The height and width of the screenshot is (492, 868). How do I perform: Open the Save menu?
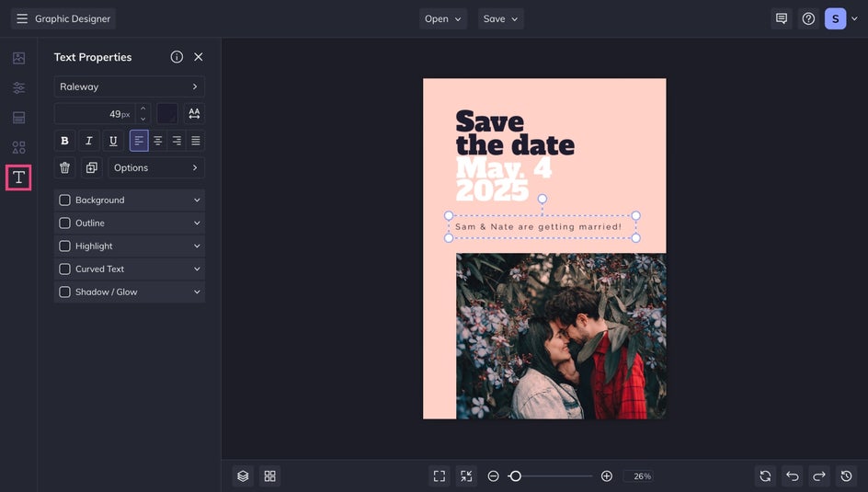(x=500, y=18)
